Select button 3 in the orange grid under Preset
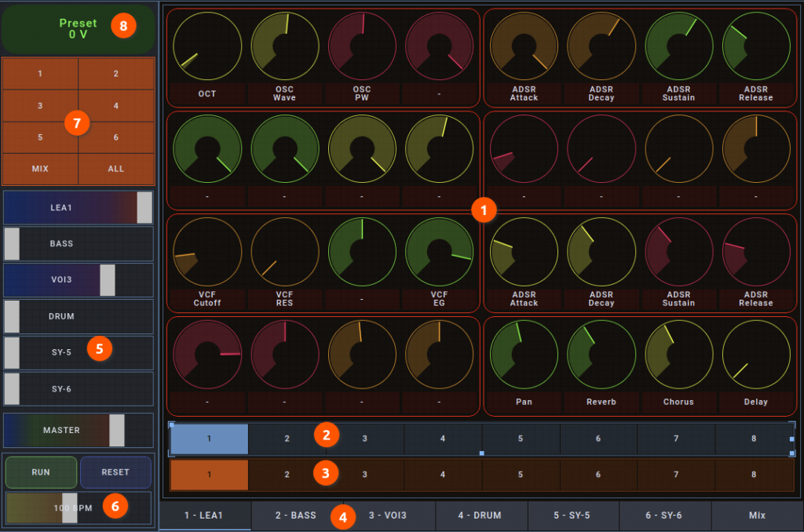The image size is (804, 532). click(x=40, y=106)
